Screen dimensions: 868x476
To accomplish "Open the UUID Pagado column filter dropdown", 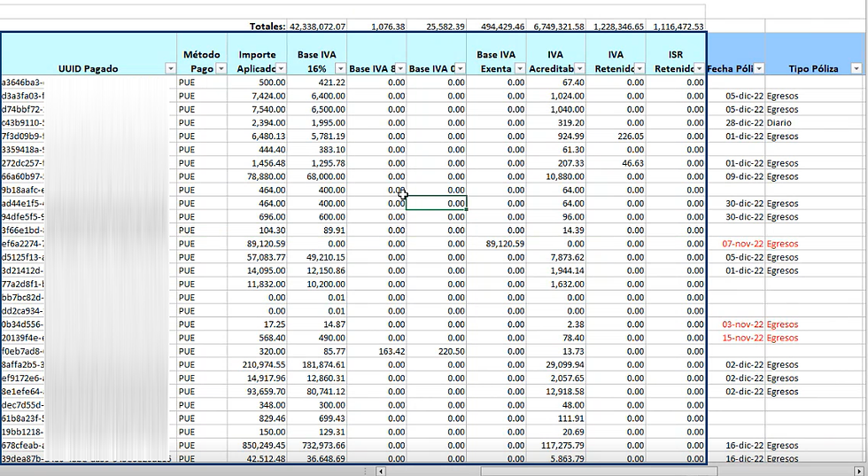I will coord(170,69).
